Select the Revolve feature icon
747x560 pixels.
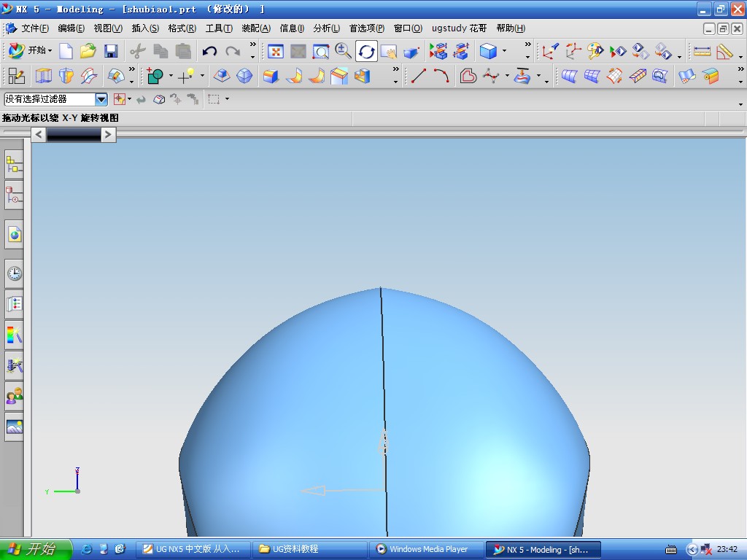pyautogui.click(x=66, y=76)
